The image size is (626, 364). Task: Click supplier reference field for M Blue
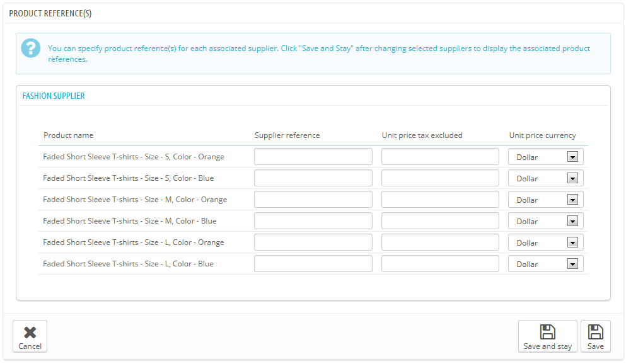click(x=313, y=221)
